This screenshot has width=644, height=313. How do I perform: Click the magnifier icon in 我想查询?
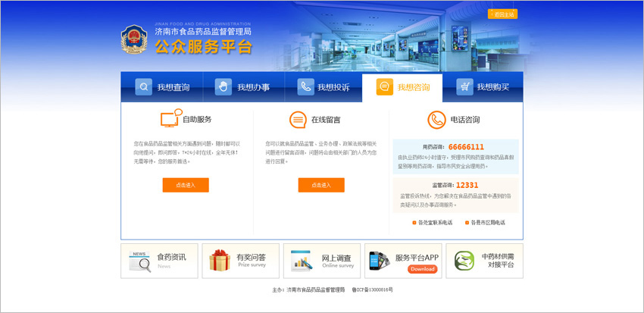[x=144, y=87]
